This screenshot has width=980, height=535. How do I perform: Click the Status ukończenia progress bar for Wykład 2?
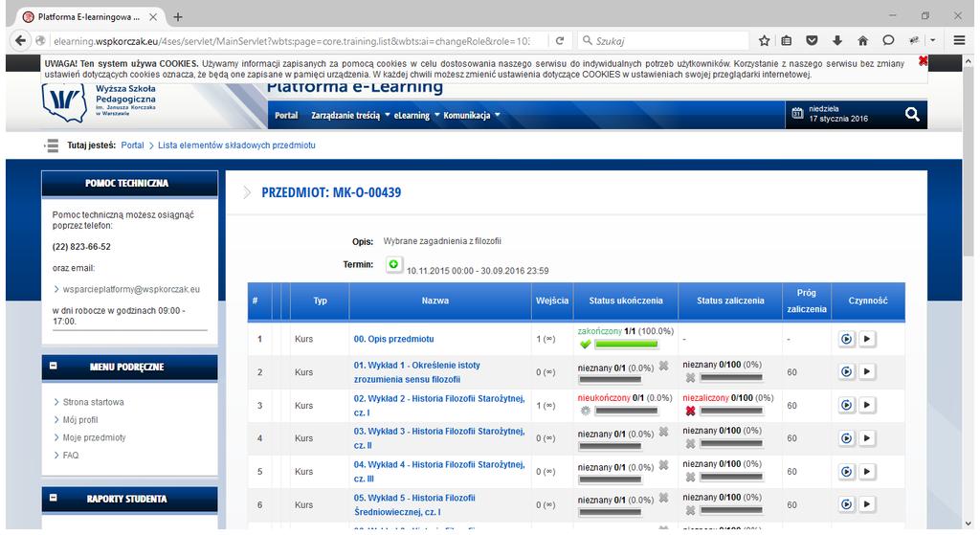pos(626,411)
